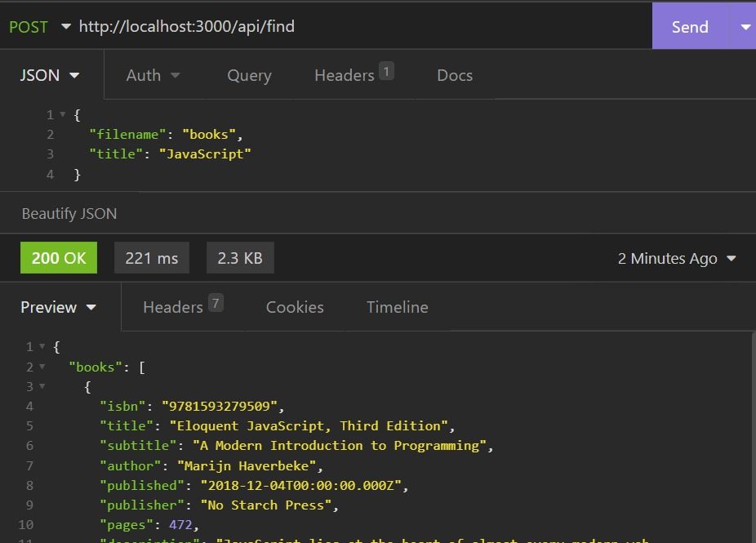Viewport: 756px width, 543px height.
Task: Switch to the response Headers tab
Action: pyautogui.click(x=174, y=307)
